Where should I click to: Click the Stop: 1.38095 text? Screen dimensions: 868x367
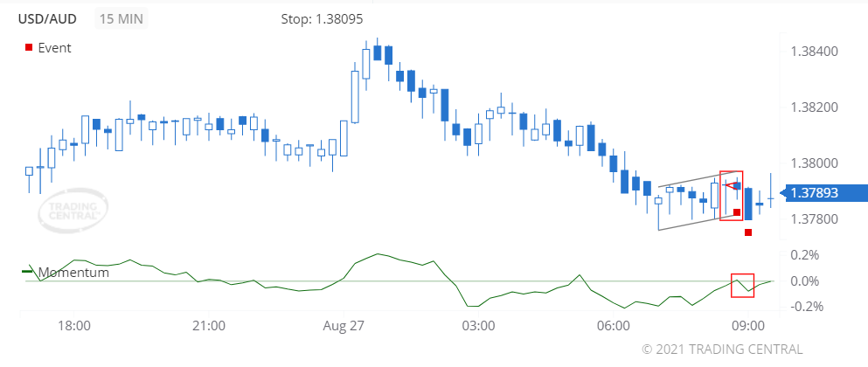coord(322,18)
